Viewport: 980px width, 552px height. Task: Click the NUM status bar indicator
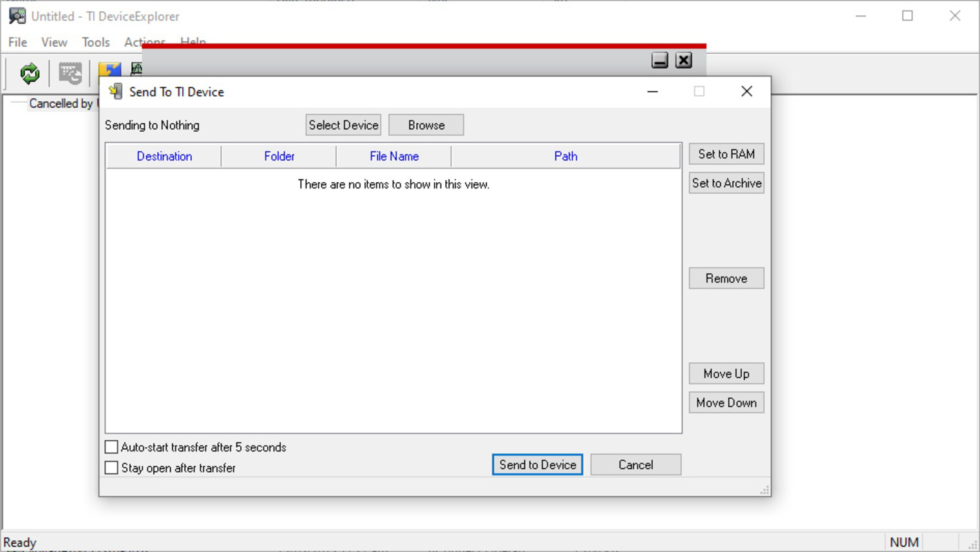point(904,542)
